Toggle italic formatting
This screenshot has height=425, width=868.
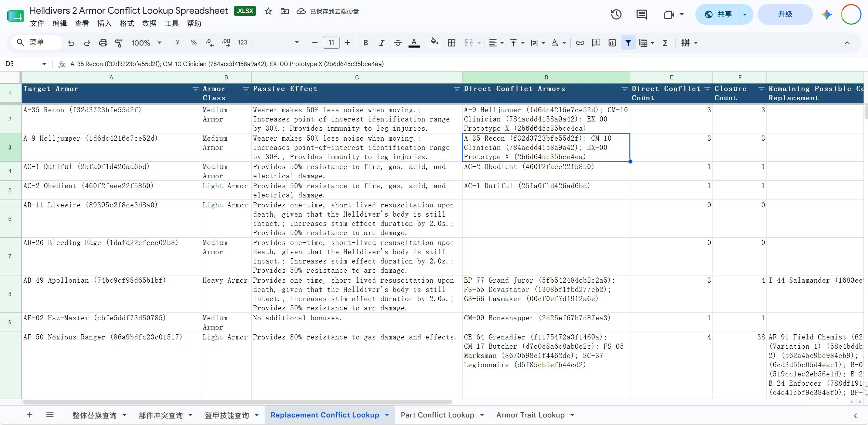pyautogui.click(x=382, y=43)
